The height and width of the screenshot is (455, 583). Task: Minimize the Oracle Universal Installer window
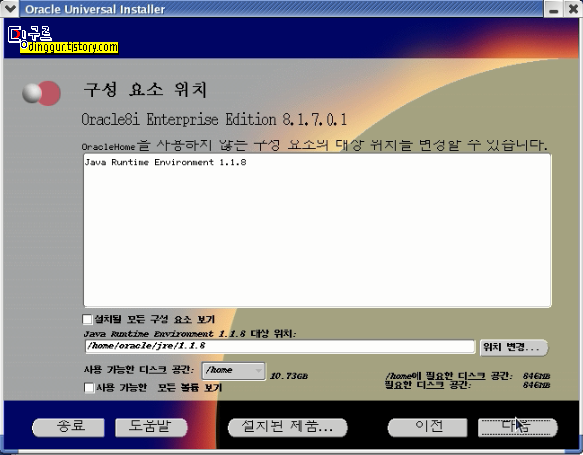[x=554, y=9]
